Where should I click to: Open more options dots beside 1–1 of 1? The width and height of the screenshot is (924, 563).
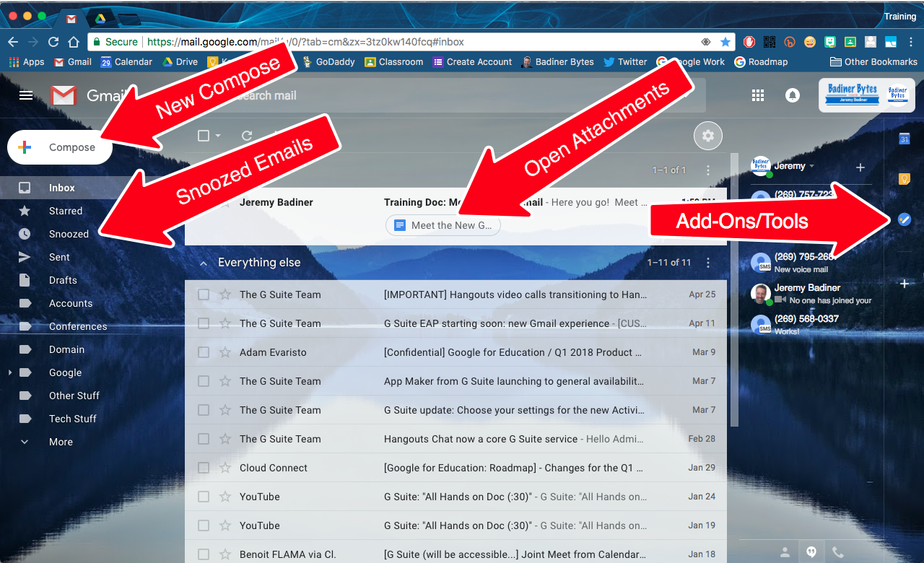[x=708, y=170]
